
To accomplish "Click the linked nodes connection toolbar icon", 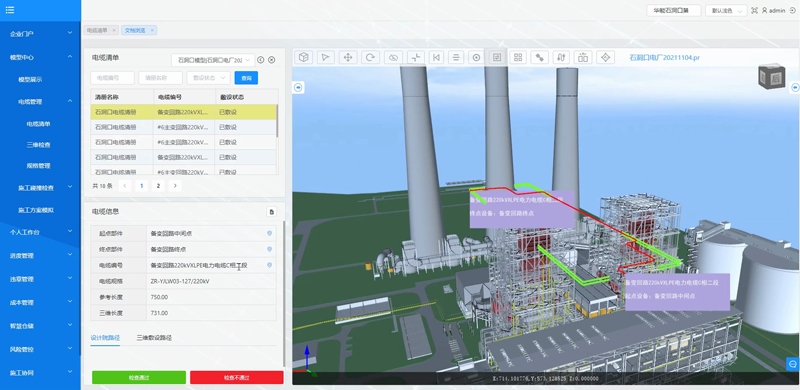I will pyautogui.click(x=539, y=57).
